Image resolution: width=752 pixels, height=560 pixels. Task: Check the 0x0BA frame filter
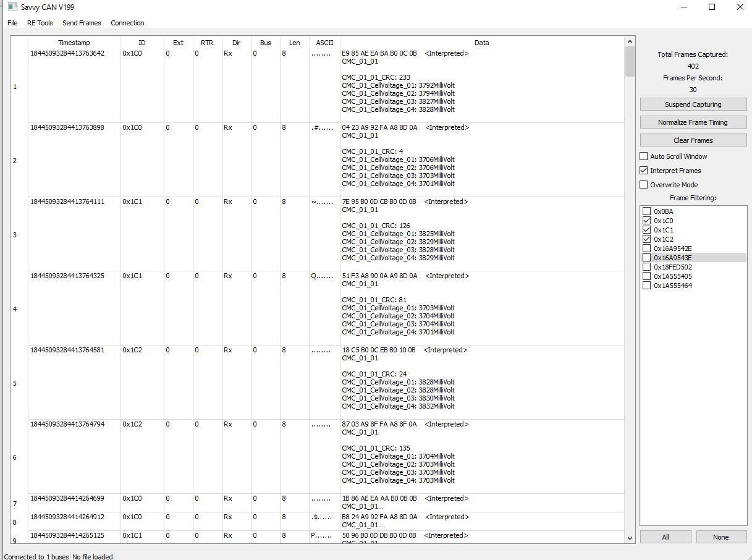(647, 211)
